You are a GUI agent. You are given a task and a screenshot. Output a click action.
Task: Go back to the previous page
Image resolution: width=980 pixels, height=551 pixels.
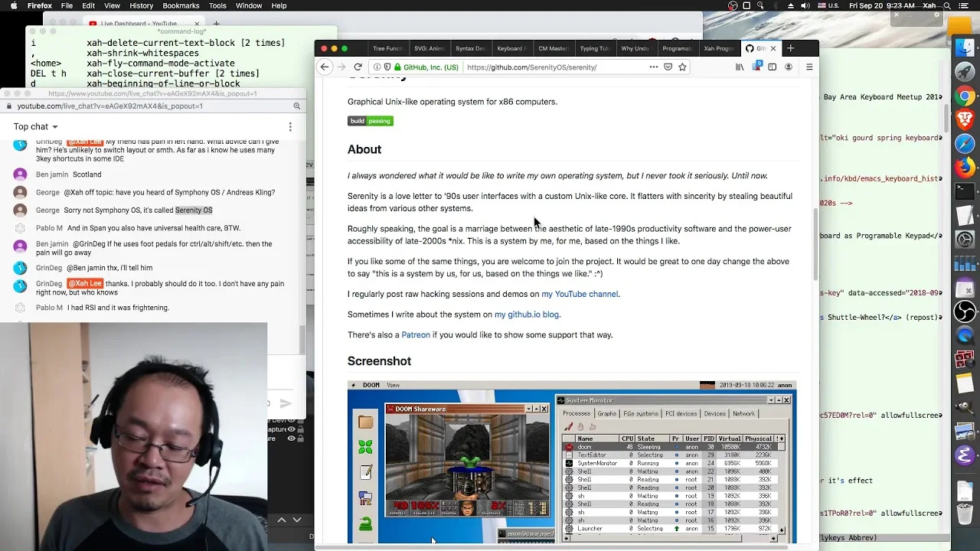click(x=325, y=67)
